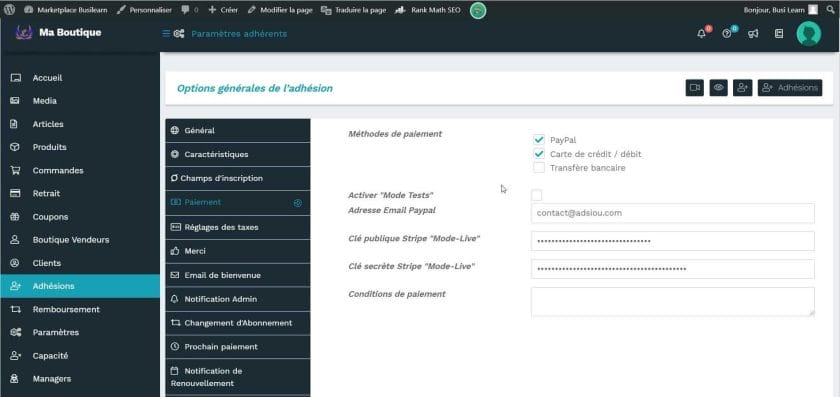The width and height of the screenshot is (840, 397).
Task: Open Prochain paiement tab
Action: [x=238, y=347]
